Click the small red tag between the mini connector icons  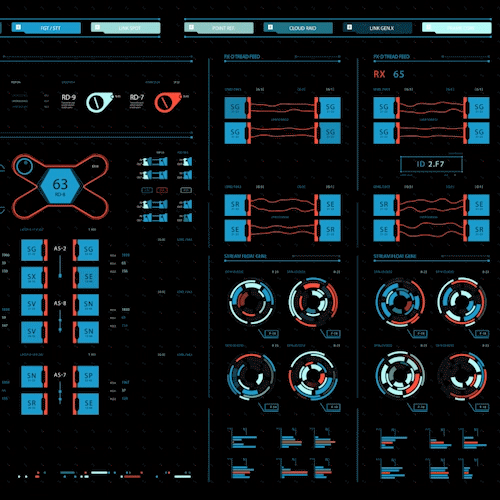pos(162,190)
